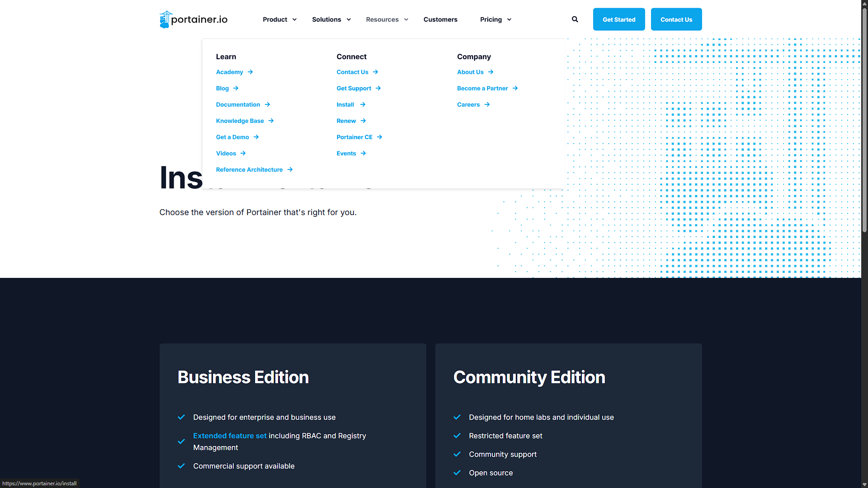Select the Pricing menu label
Image resolution: width=868 pixels, height=488 pixels.
point(491,19)
